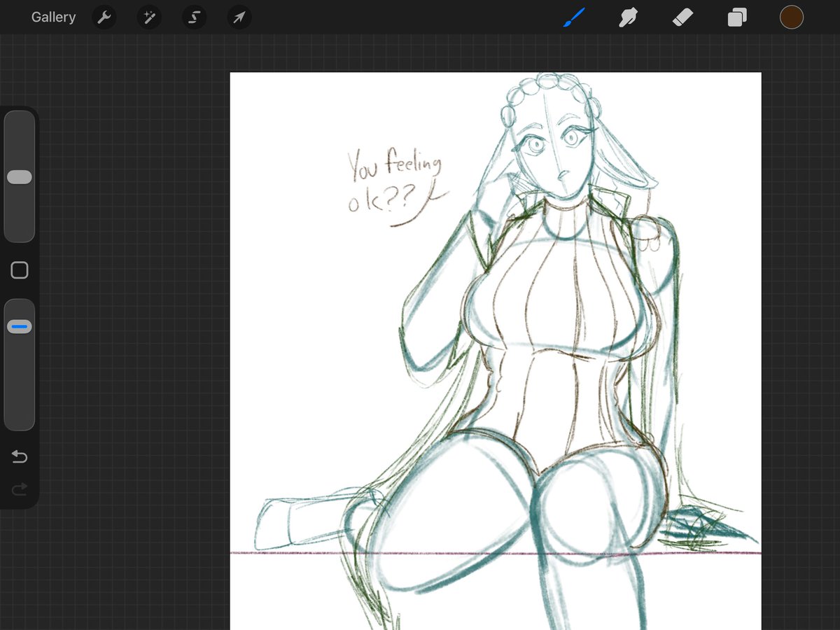Tap the square Modify button in sidebar
840x630 pixels.
20,270
